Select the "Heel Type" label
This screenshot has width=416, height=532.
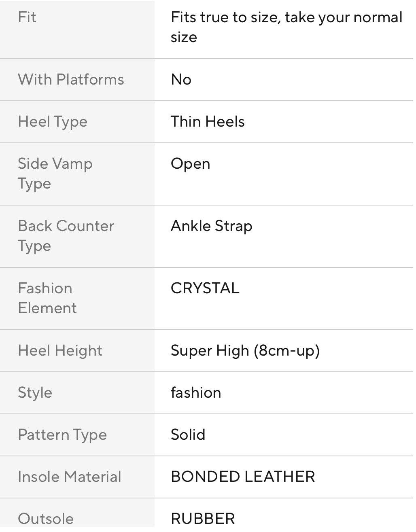[53, 122]
